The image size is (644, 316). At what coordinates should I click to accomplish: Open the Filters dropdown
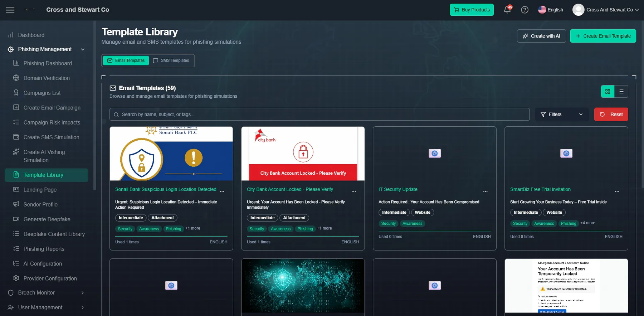tap(562, 114)
